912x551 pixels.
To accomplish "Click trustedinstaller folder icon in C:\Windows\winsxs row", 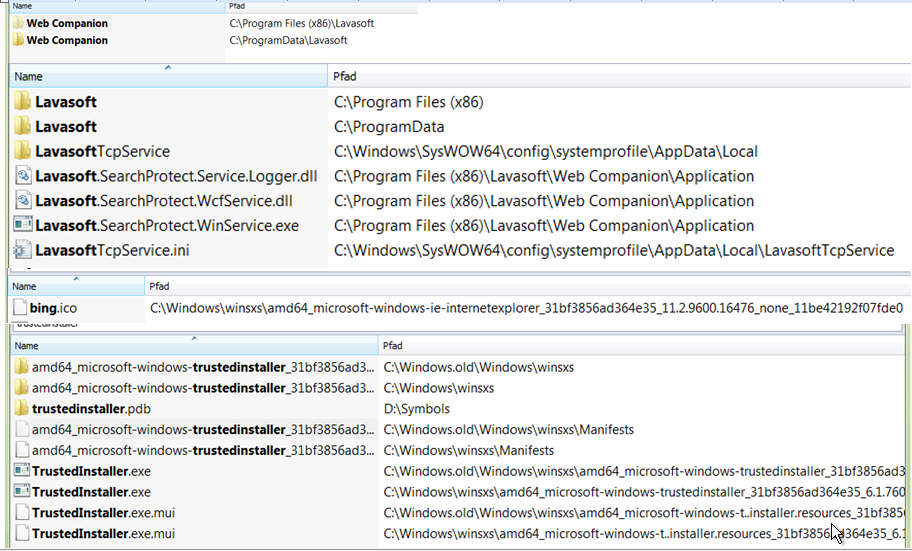I will tap(22, 388).
